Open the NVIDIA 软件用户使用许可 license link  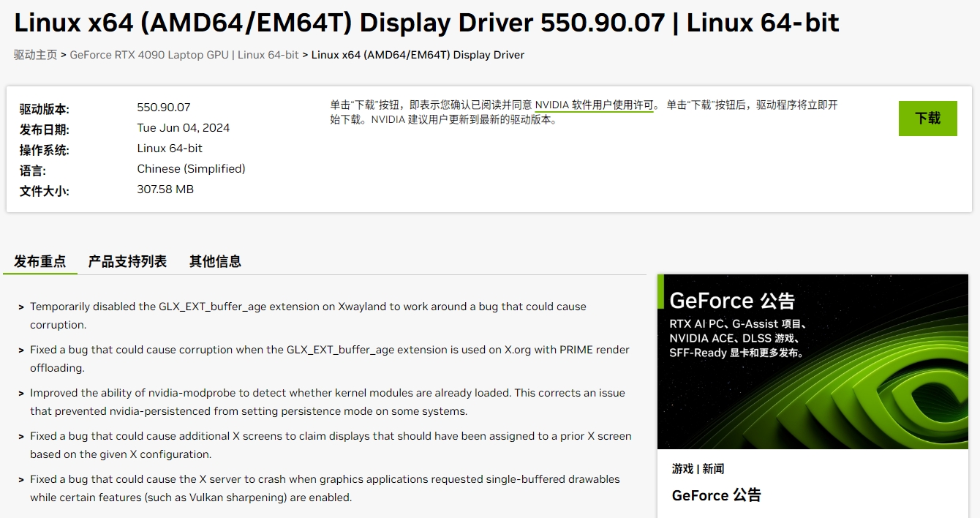(x=594, y=105)
